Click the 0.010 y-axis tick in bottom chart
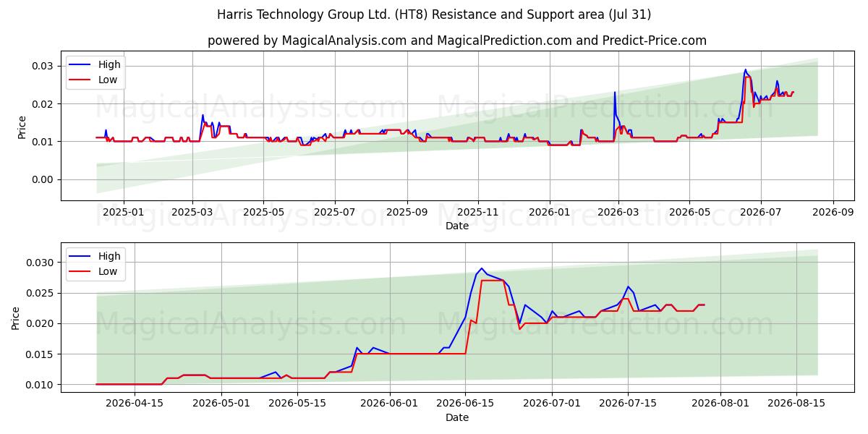 pos(41,385)
